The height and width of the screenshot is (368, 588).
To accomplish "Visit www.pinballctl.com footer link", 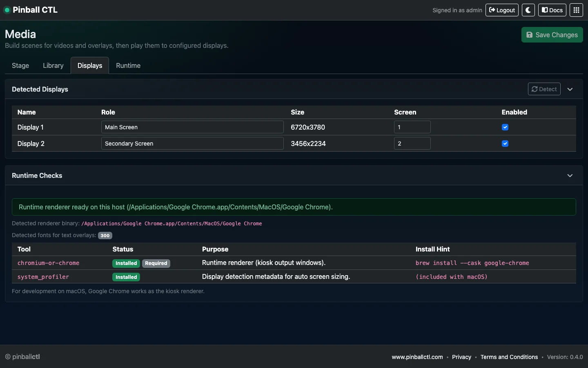I will [417, 357].
